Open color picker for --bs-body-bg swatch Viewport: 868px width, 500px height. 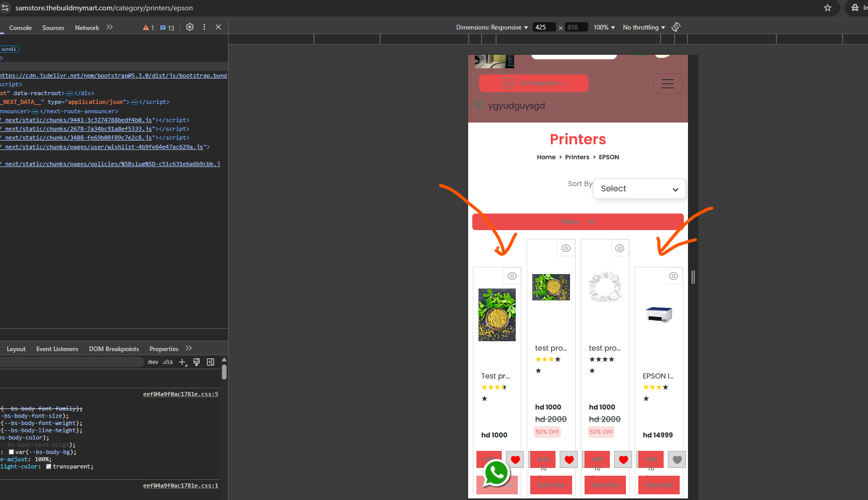11,452
